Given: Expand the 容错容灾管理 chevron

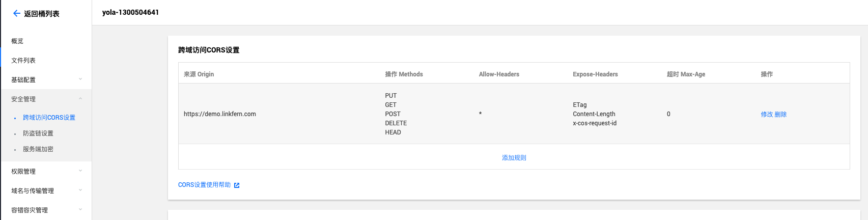Looking at the screenshot, I should 80,210.
